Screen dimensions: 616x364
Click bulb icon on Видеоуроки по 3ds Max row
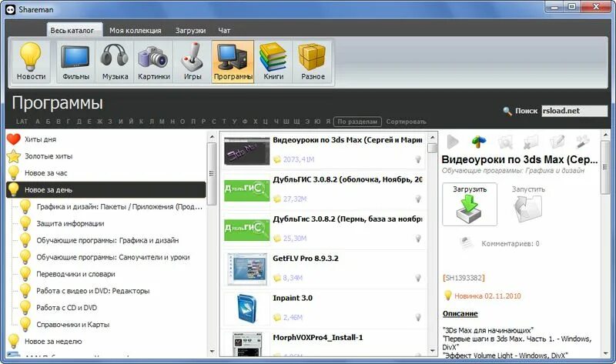pos(418,159)
